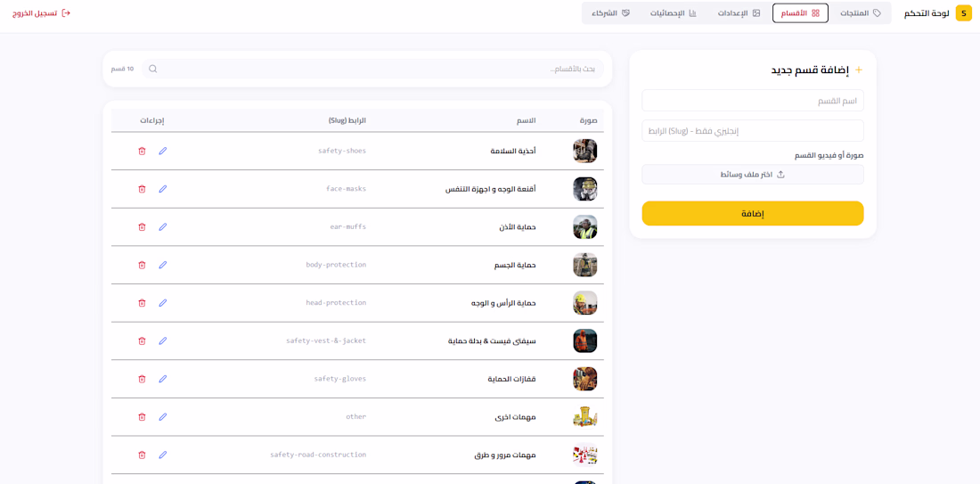The width and height of the screenshot is (980, 484).
Task: Open thumbnail of مهمات اخرى
Action: [585, 416]
